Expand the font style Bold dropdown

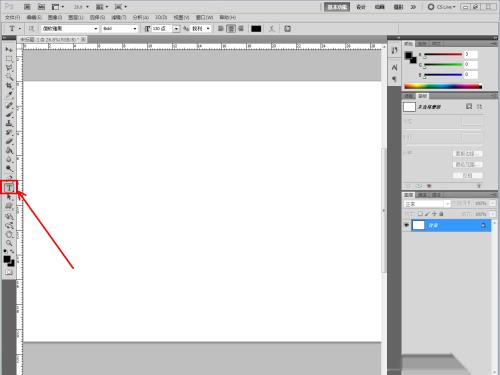coord(135,29)
